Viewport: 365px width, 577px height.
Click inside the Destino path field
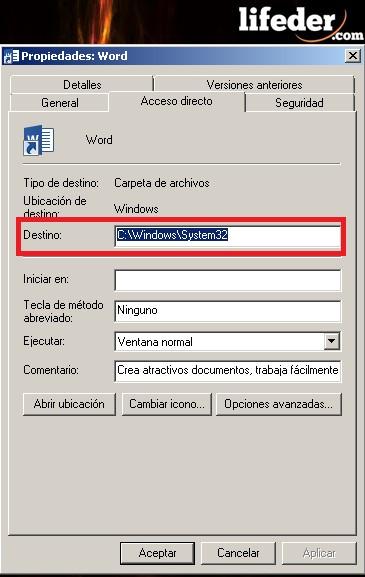tap(228, 236)
